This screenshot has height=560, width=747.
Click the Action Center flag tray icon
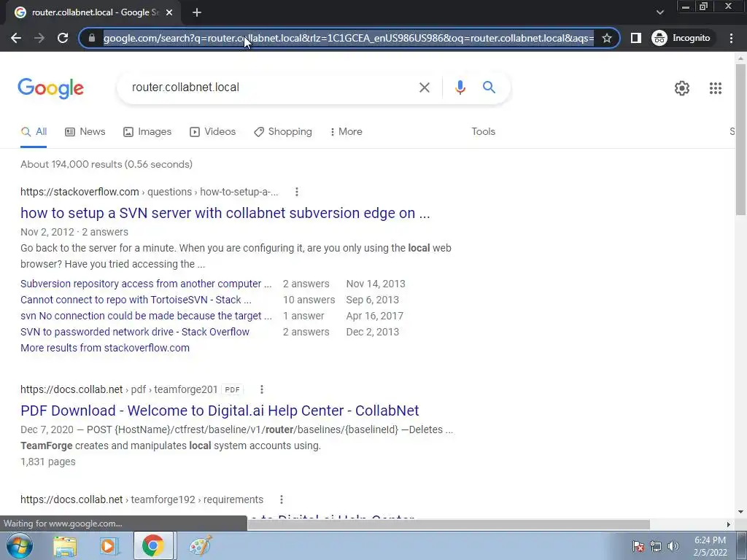coord(638,545)
